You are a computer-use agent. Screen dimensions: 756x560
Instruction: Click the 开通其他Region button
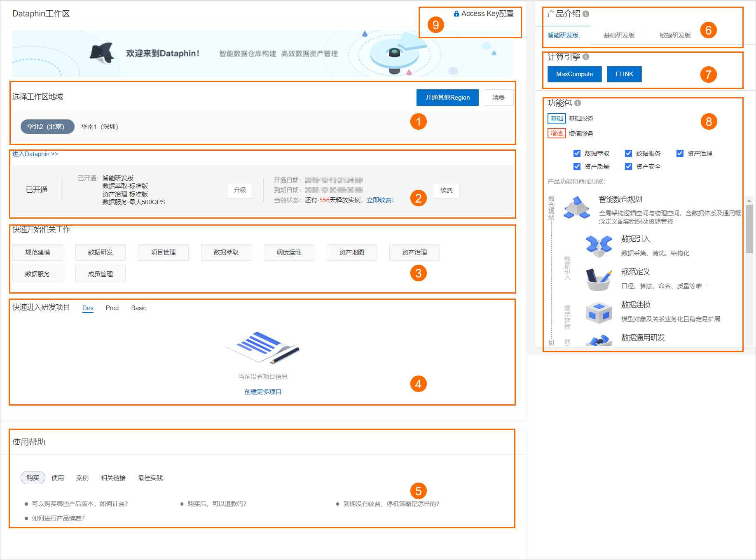click(447, 98)
